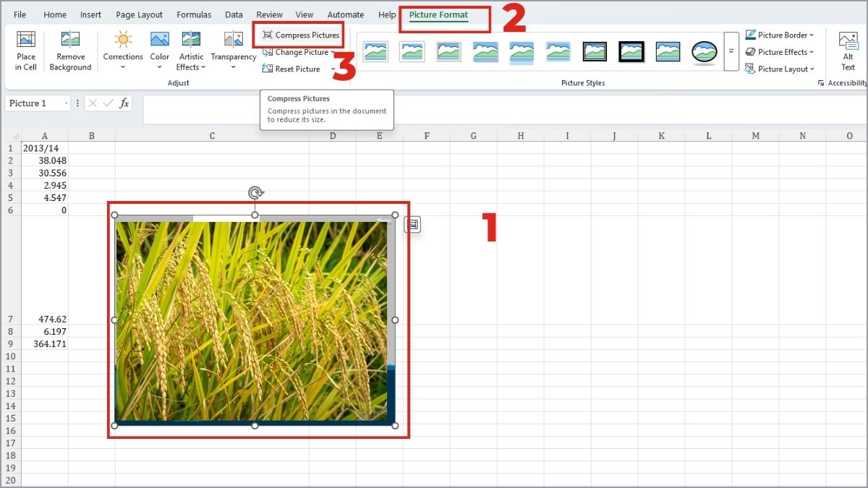Select row 1 header
This screenshot has height=488, width=868.
(10, 147)
